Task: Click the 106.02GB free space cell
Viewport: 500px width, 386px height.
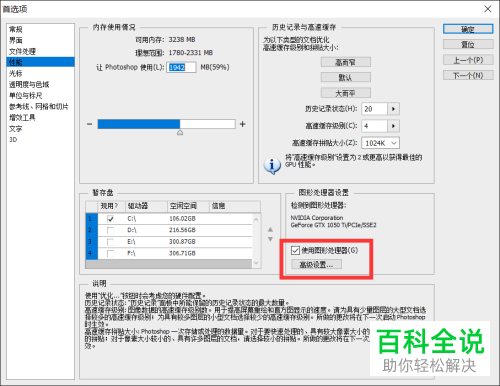Action: click(x=182, y=219)
